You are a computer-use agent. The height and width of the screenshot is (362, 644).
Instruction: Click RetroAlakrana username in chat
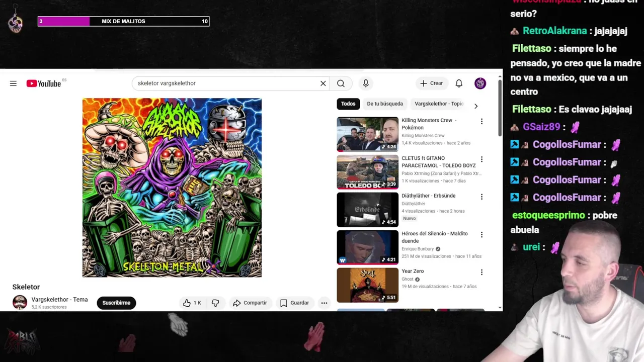pyautogui.click(x=555, y=31)
